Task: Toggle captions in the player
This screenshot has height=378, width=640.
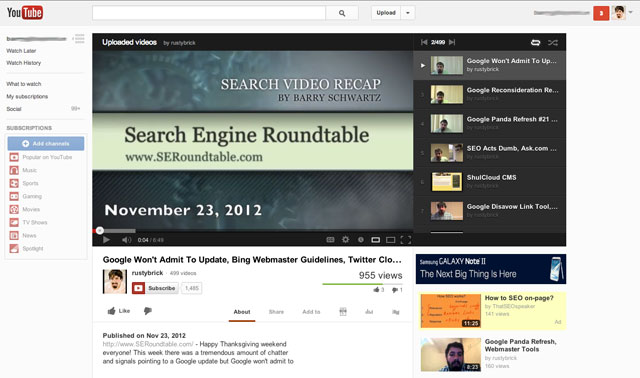Action: point(330,240)
